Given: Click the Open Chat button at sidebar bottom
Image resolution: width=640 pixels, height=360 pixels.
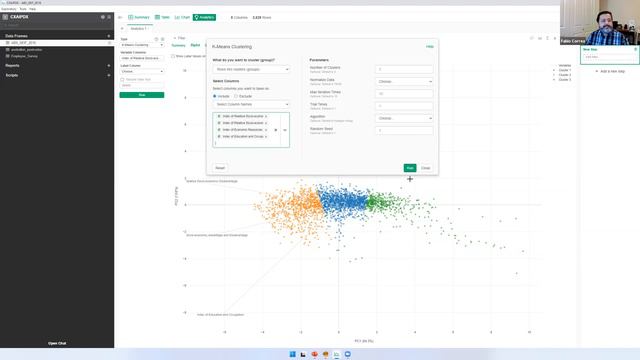Looking at the screenshot, I should (57, 343).
